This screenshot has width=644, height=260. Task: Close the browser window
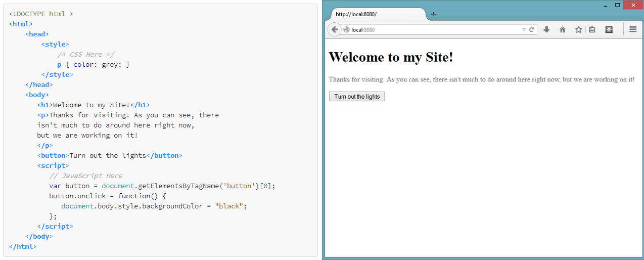click(632, 5)
